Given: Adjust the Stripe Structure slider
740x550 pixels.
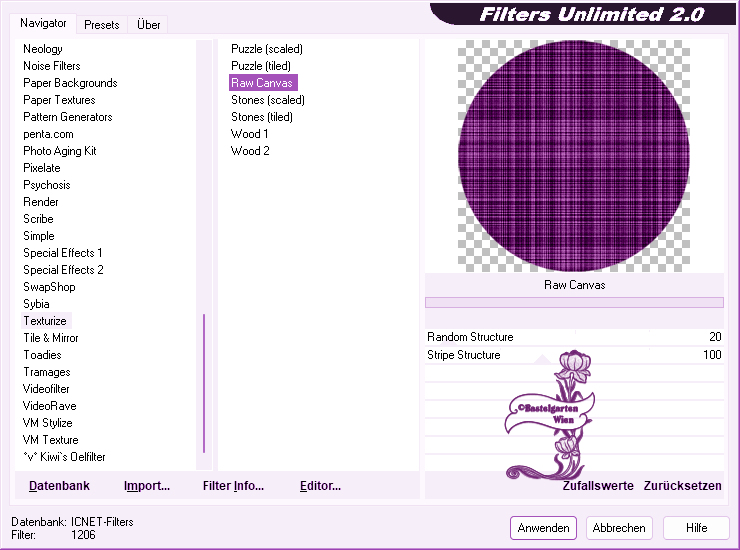Looking at the screenshot, I should click(574, 355).
